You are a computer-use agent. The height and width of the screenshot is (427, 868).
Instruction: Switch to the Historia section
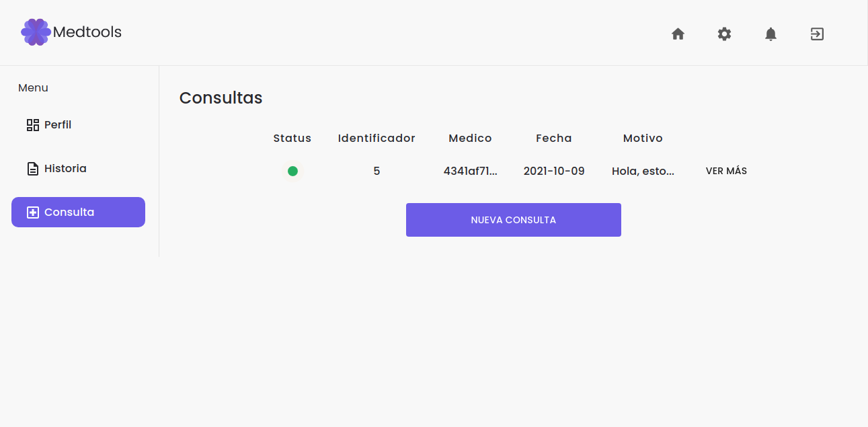65,168
